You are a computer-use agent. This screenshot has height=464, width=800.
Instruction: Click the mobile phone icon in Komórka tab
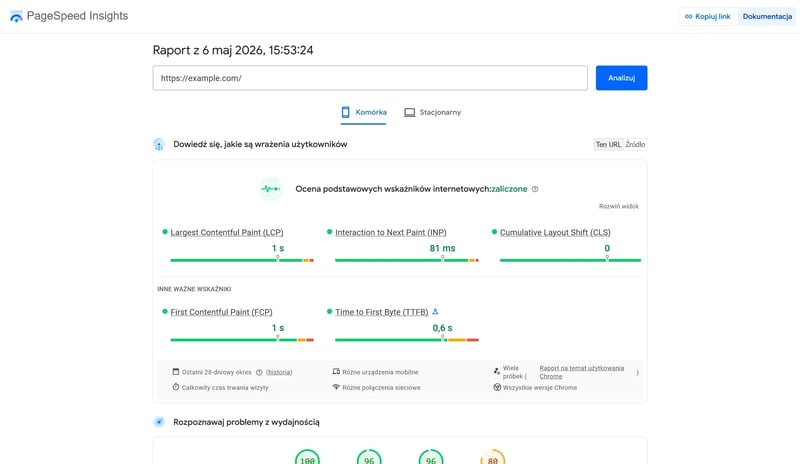345,112
